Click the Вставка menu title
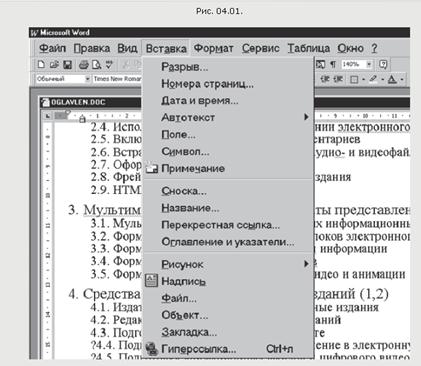The image size is (421, 366). (166, 48)
